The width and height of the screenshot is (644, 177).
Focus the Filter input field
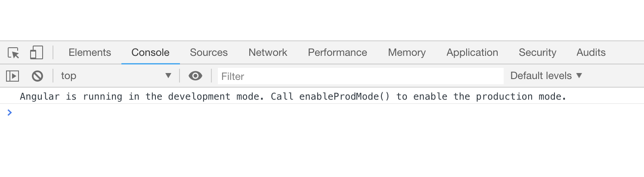coord(360,76)
